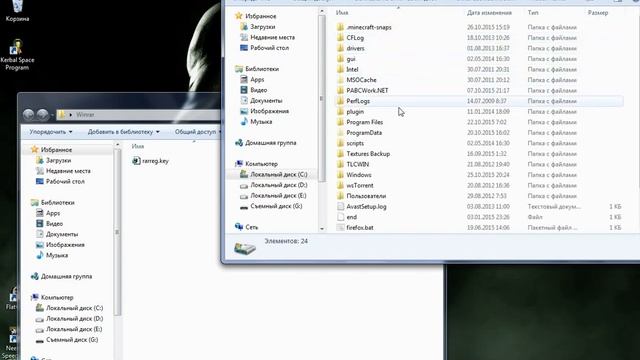
Task: Select the Textures Backup folder icon
Action: pyautogui.click(x=340, y=154)
